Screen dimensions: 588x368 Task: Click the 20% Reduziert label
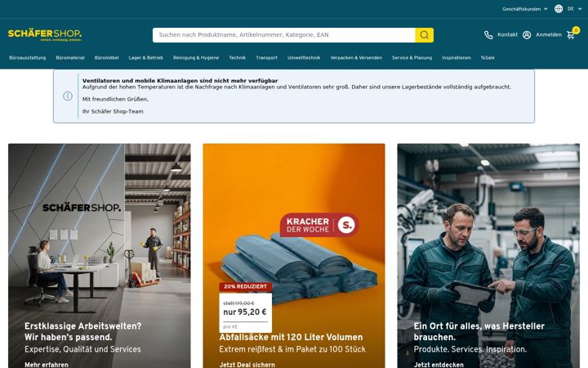click(x=246, y=287)
